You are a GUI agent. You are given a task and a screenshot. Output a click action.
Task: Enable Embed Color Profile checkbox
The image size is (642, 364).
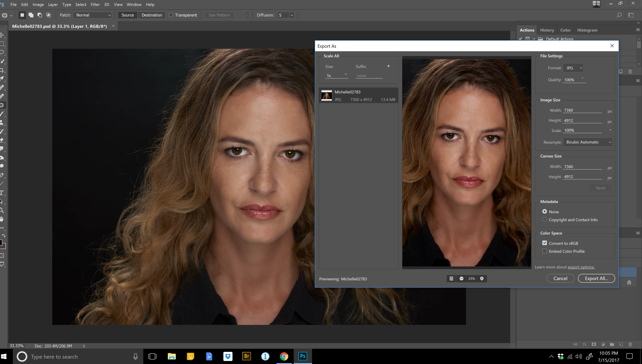click(545, 251)
